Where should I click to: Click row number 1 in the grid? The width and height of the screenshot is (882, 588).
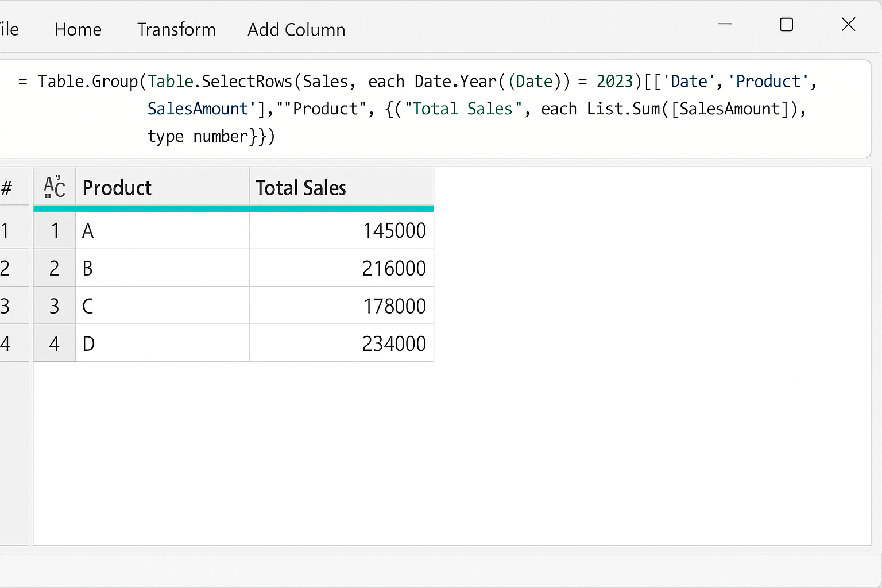55,230
